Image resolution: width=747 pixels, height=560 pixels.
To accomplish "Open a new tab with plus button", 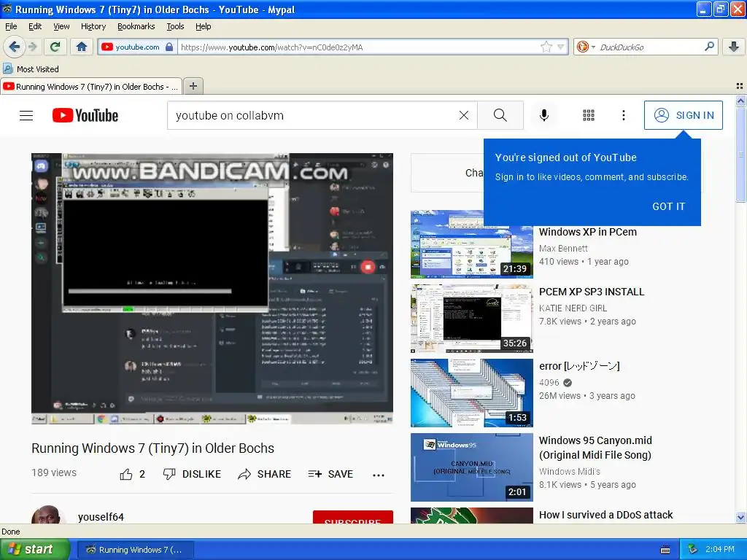I will click(193, 86).
